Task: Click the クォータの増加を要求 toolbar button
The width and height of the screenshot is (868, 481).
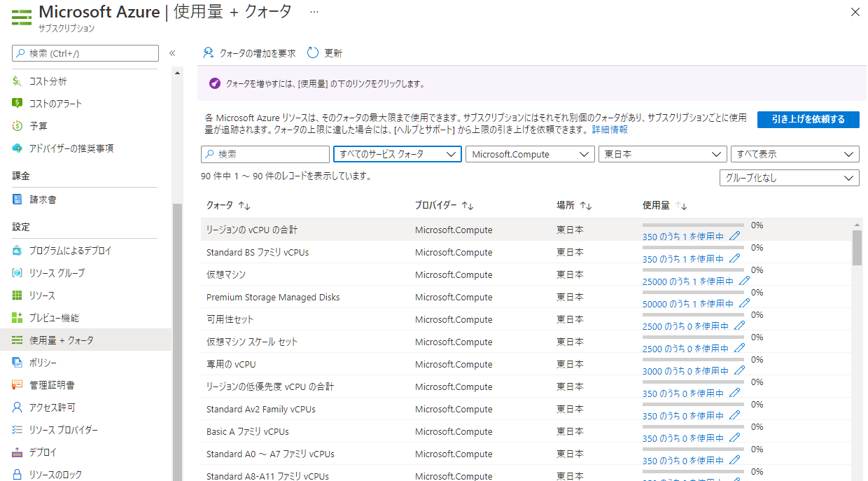Action: (249, 53)
